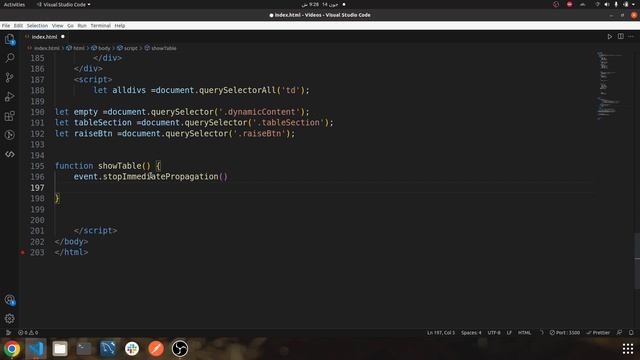Open the clock and calendar in top bar

[x=320, y=4]
